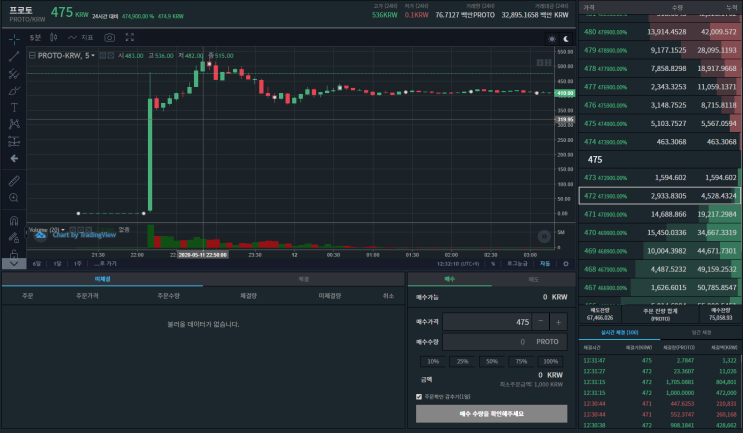Viewport: 743px width, 433px height.
Task: Select the 50% quantity button
Action: pyautogui.click(x=492, y=361)
